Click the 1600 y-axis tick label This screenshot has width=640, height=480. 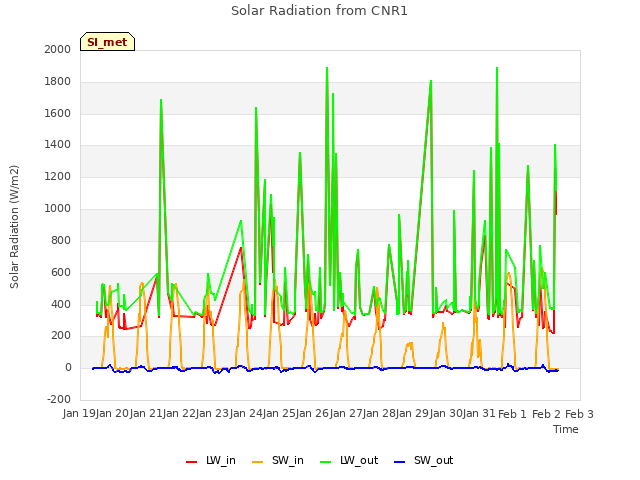coord(58,113)
